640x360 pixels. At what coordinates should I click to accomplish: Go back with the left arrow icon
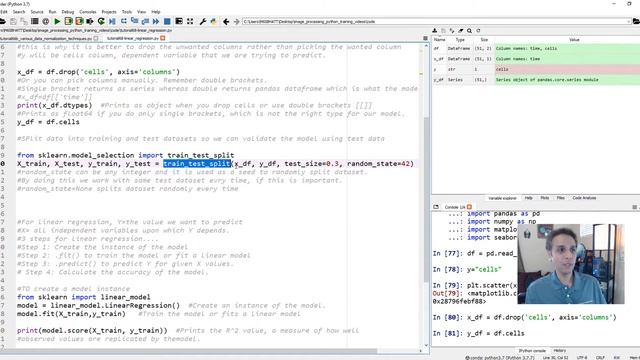point(226,21)
